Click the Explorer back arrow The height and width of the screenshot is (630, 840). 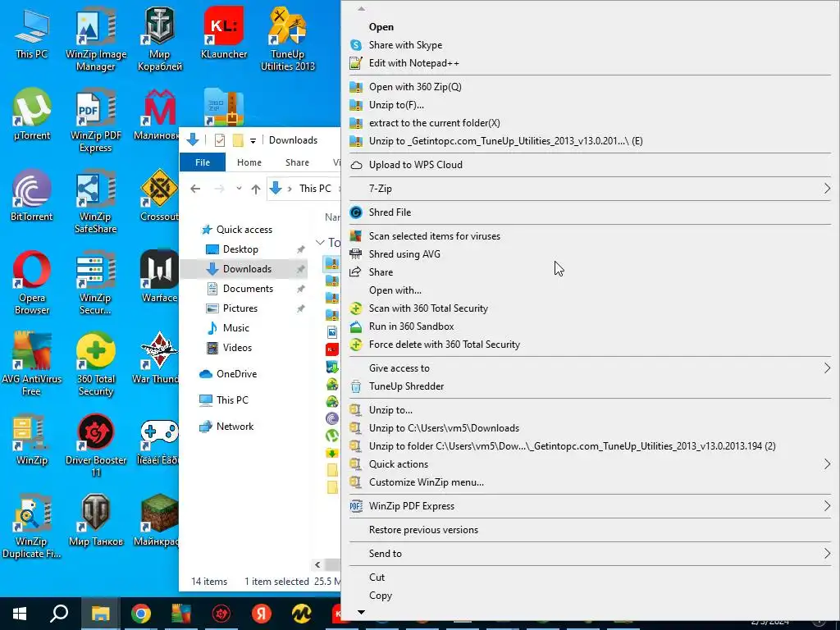tap(195, 189)
